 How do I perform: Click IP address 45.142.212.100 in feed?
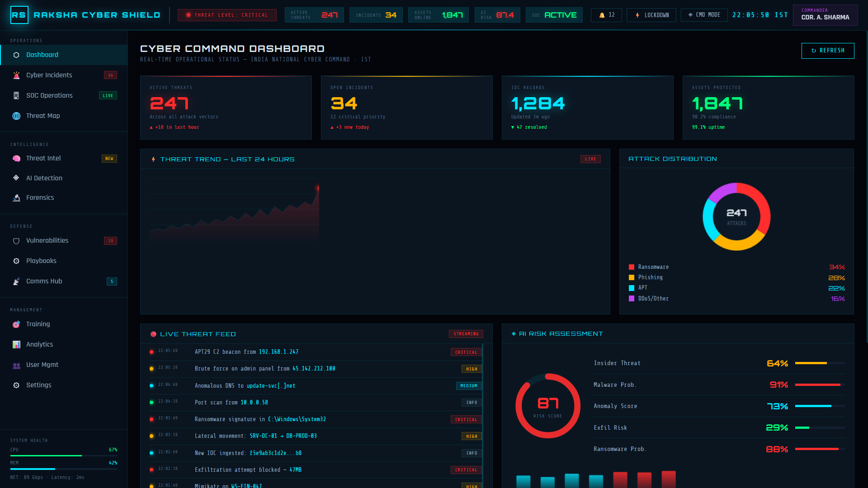(314, 369)
